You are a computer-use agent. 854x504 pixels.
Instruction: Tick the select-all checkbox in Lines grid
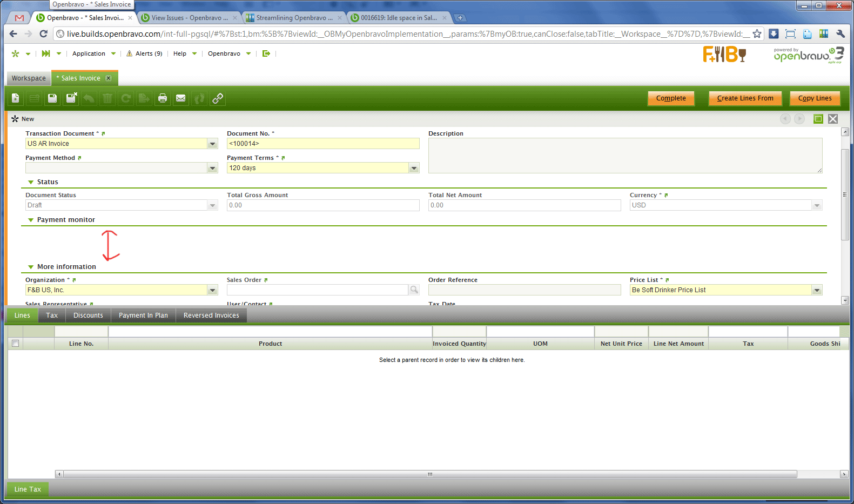point(15,344)
